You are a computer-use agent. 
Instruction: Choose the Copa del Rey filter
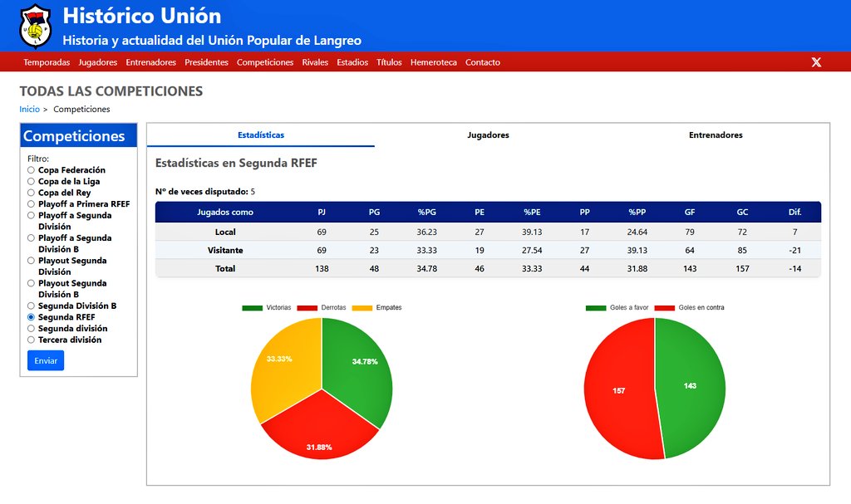tap(31, 193)
